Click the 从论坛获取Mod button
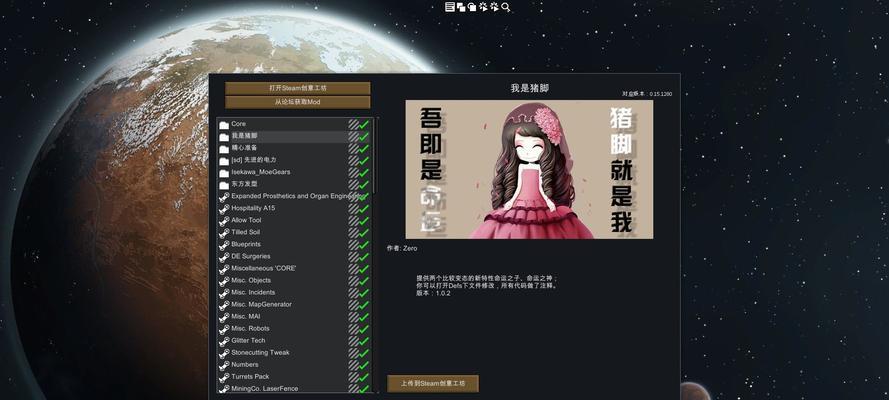Image resolution: width=889 pixels, height=400 pixels. click(297, 102)
